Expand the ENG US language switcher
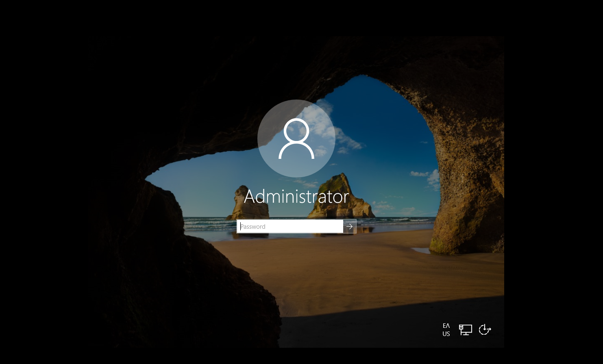603x364 pixels. coord(446,329)
